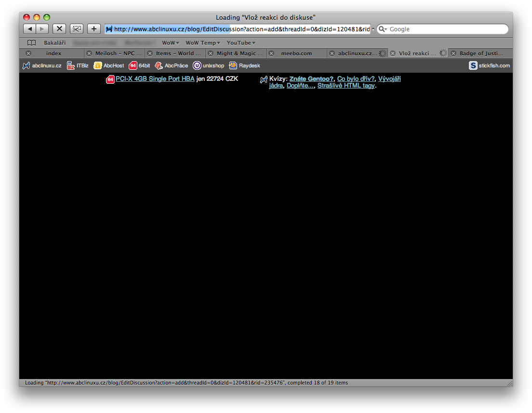Close the Might & Magic tab
The image size is (532, 413).
pos(211,53)
